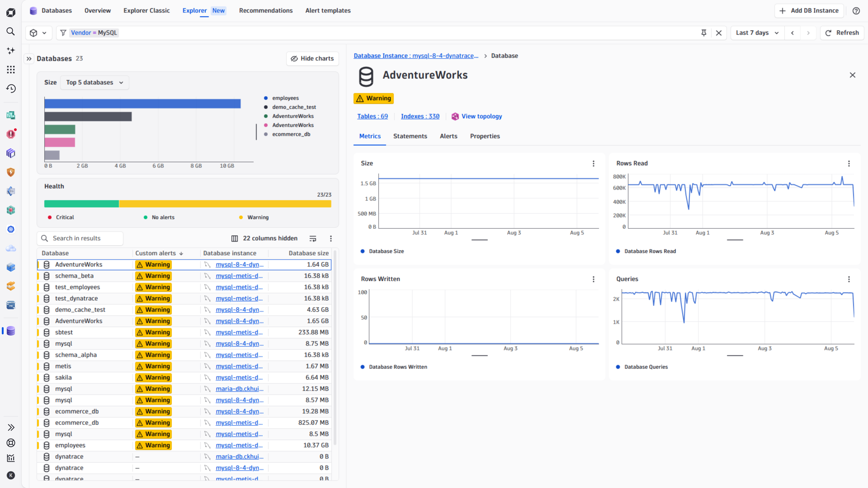868x488 pixels.
Task: Expand the sidebar with double chevron icon
Action: coord(11,427)
